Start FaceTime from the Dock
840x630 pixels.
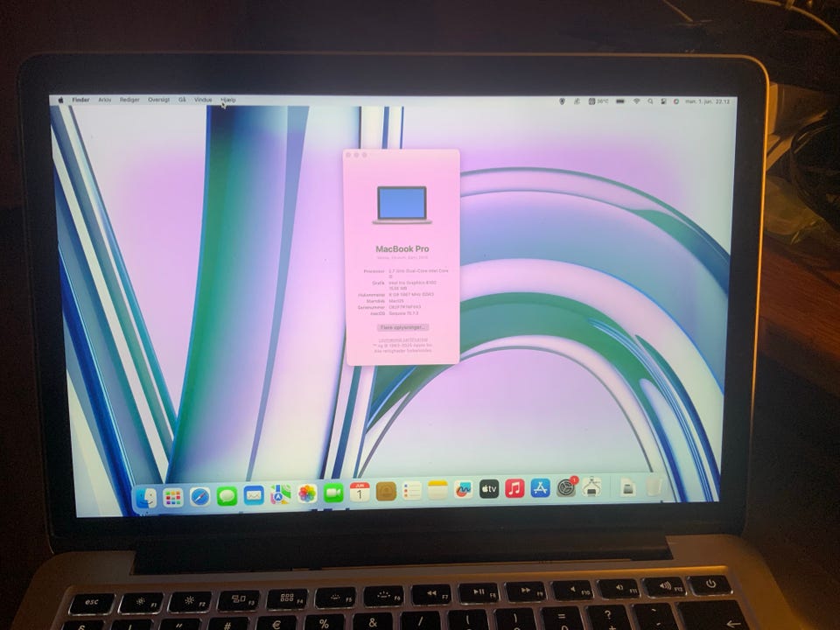333,493
